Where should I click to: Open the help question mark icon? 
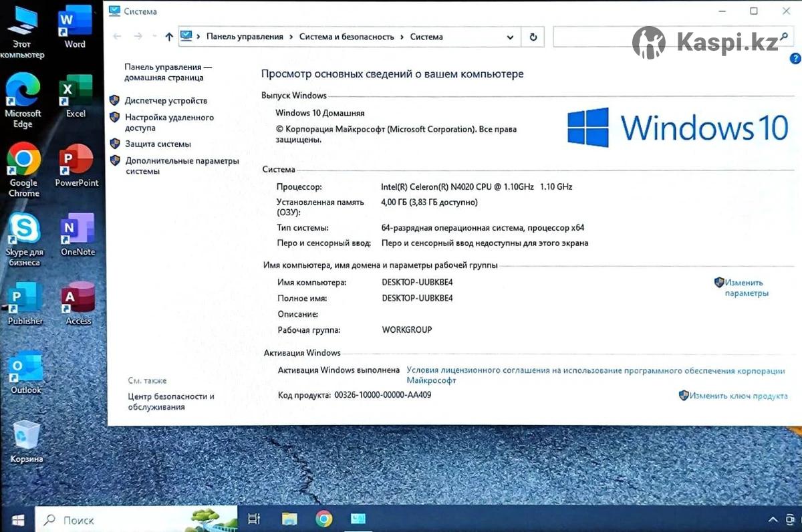coord(795,59)
